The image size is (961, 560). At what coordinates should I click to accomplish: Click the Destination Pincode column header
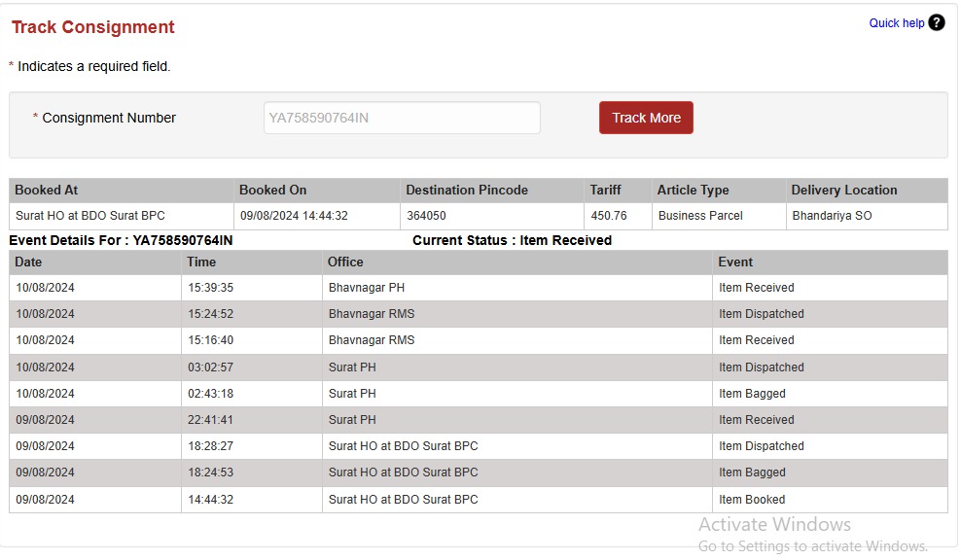467,191
